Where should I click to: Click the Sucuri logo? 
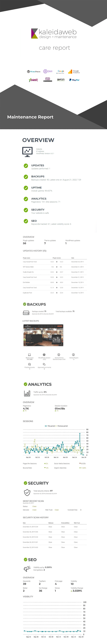(x=61, y=80)
